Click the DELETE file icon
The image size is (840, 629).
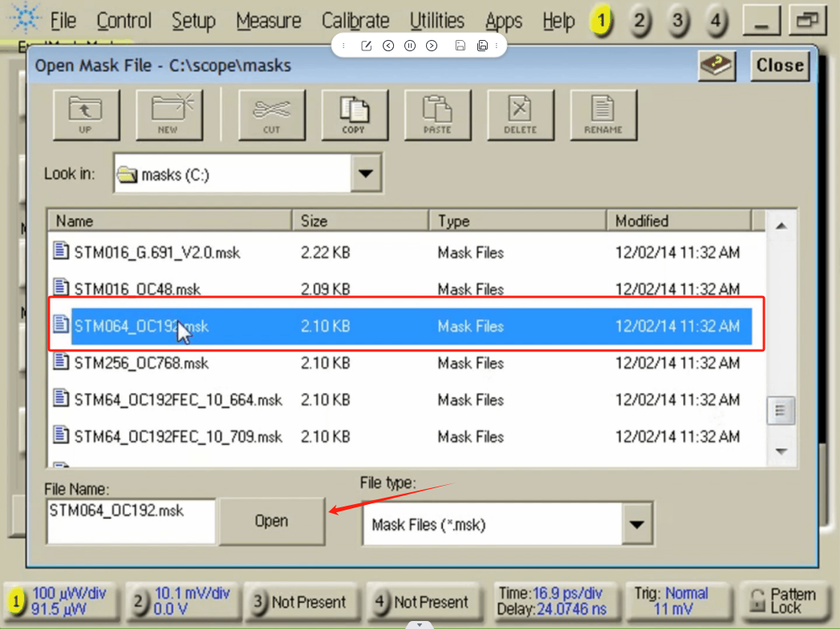click(520, 114)
